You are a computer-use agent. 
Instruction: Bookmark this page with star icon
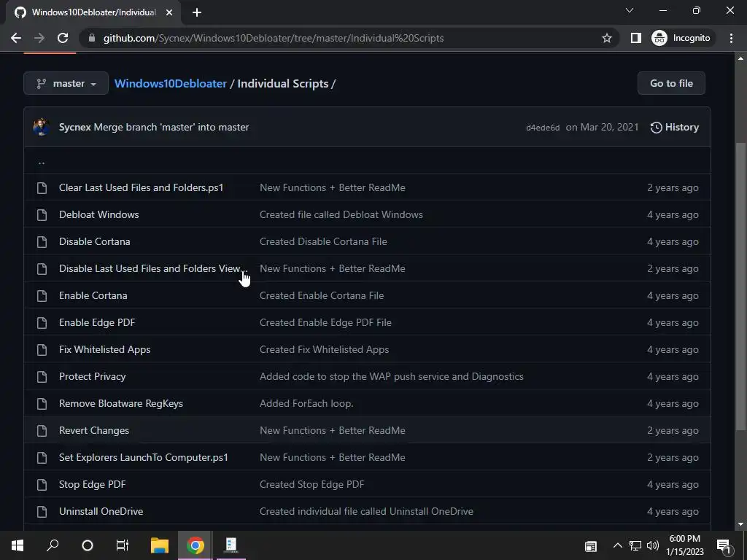[x=606, y=38]
